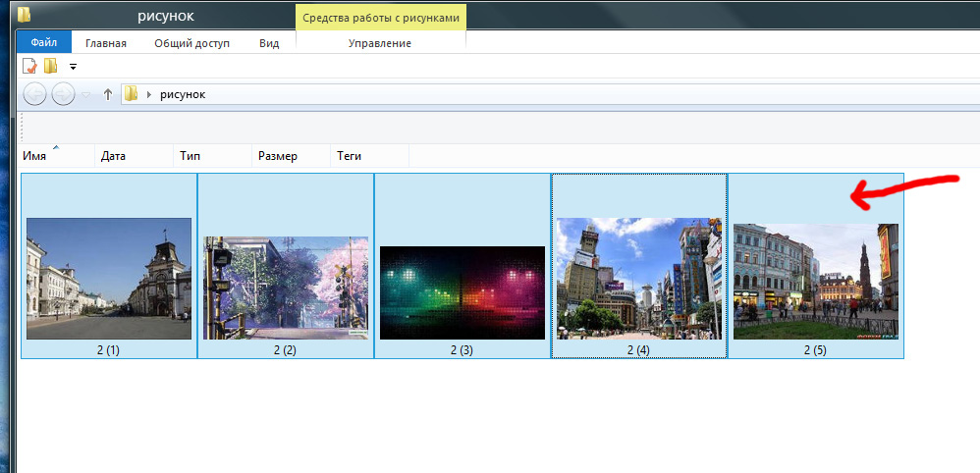The width and height of the screenshot is (980, 473).
Task: Click the folder icon in the address bar
Action: click(x=131, y=94)
